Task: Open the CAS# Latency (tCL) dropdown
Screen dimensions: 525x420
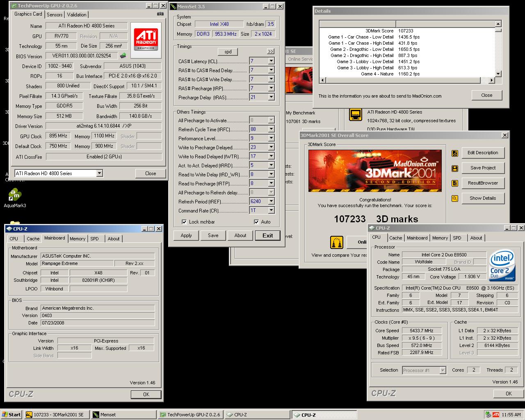Action: coord(271,61)
